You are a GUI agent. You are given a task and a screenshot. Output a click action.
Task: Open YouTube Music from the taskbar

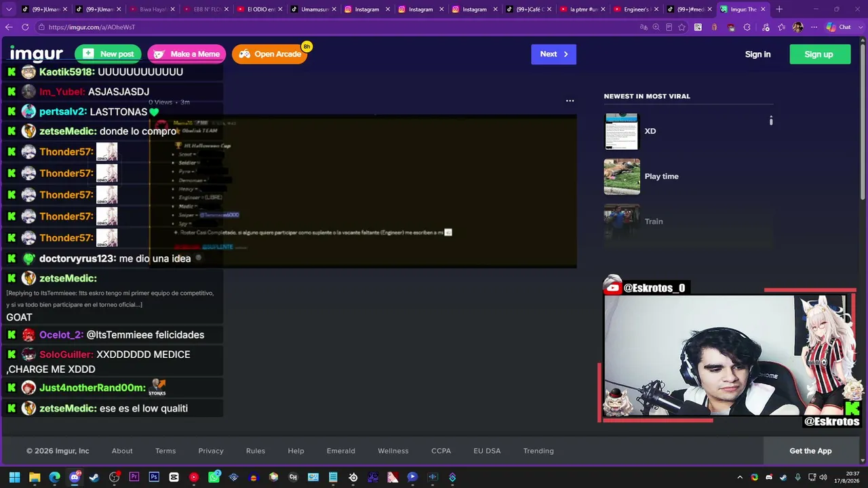click(194, 477)
